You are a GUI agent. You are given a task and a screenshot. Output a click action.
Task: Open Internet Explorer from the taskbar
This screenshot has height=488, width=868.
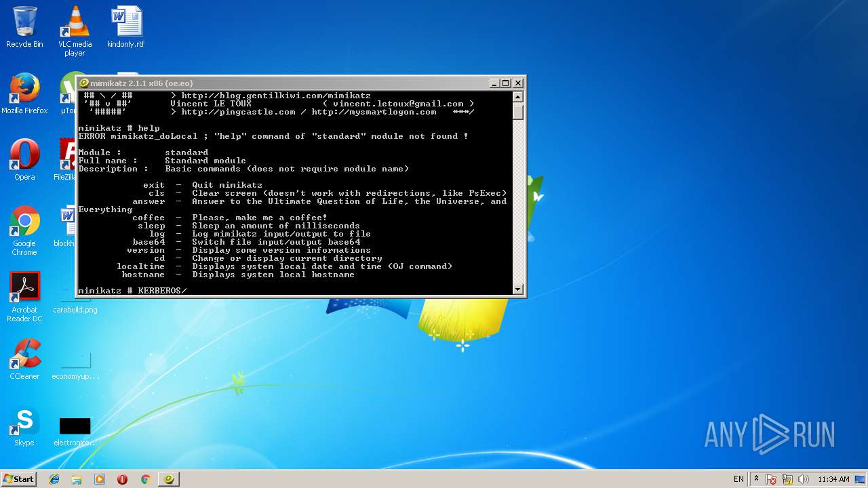54,479
